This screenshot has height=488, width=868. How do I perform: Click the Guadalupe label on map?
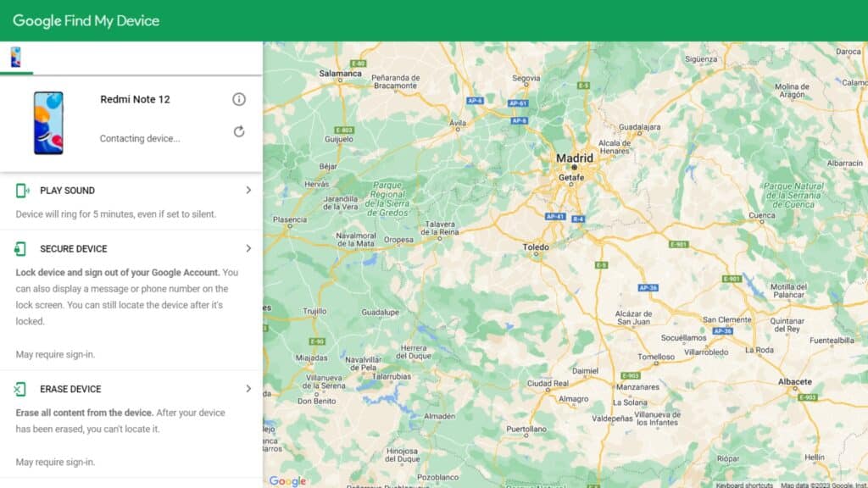point(380,312)
